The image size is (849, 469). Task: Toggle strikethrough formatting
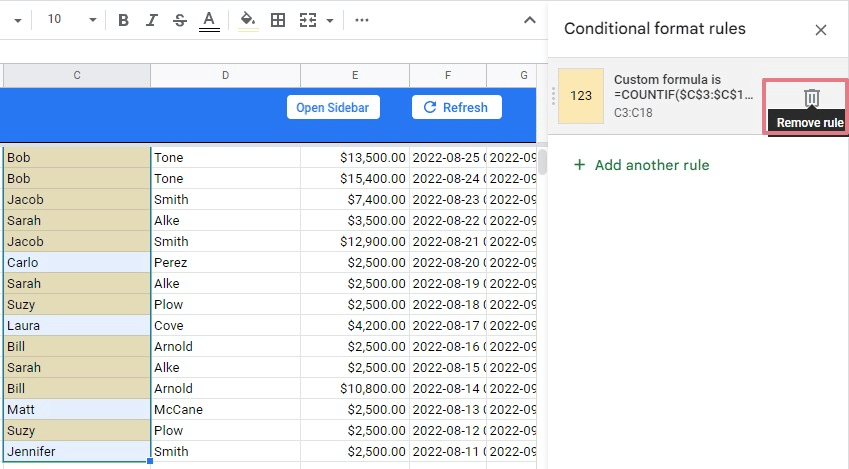pos(179,20)
